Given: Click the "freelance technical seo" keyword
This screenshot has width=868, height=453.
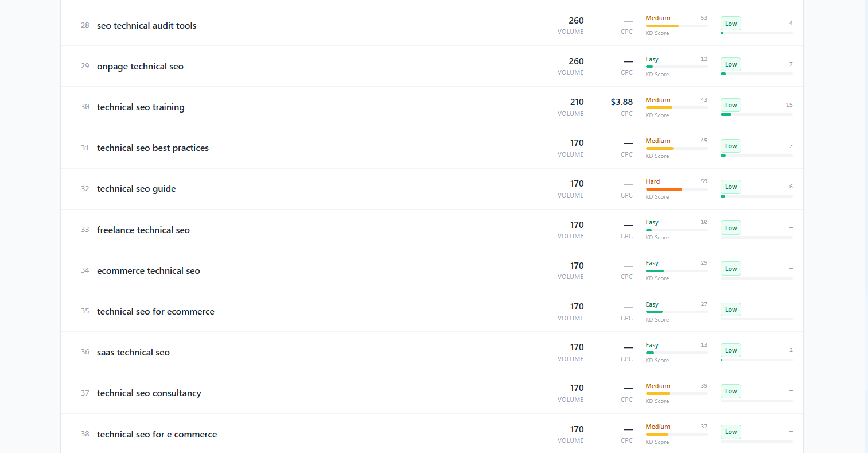Looking at the screenshot, I should 143,230.
